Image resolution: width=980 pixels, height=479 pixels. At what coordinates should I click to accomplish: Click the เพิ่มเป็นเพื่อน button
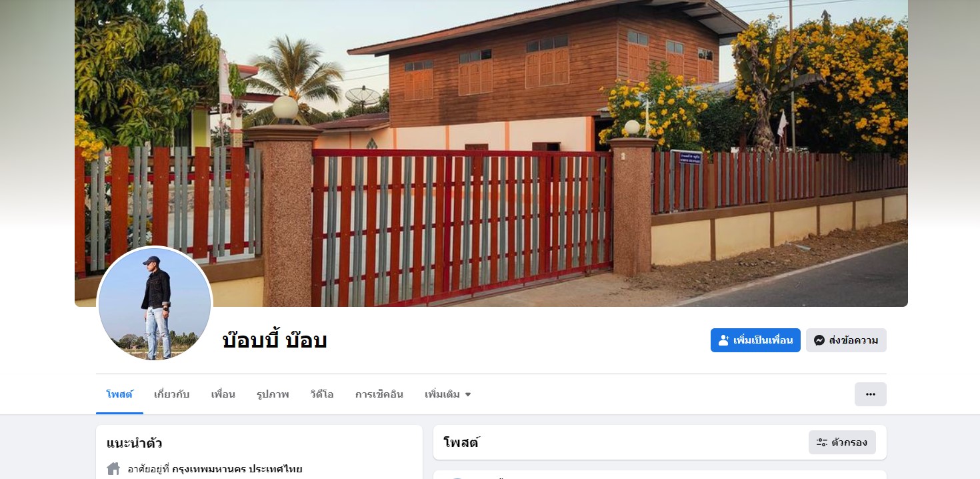click(755, 340)
